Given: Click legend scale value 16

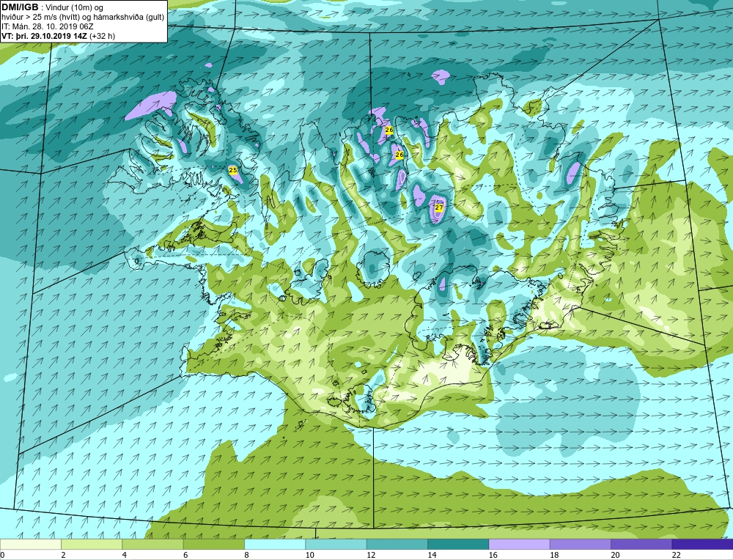Looking at the screenshot, I should (x=493, y=555).
